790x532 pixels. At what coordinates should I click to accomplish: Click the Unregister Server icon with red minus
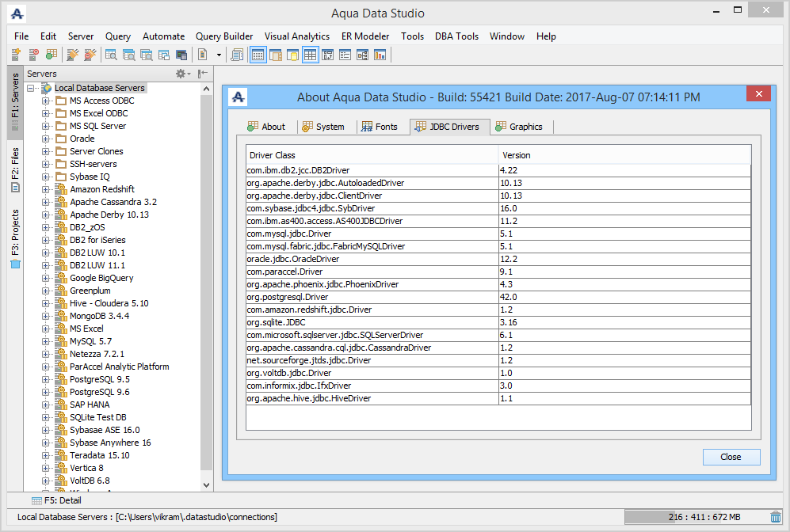(x=33, y=55)
